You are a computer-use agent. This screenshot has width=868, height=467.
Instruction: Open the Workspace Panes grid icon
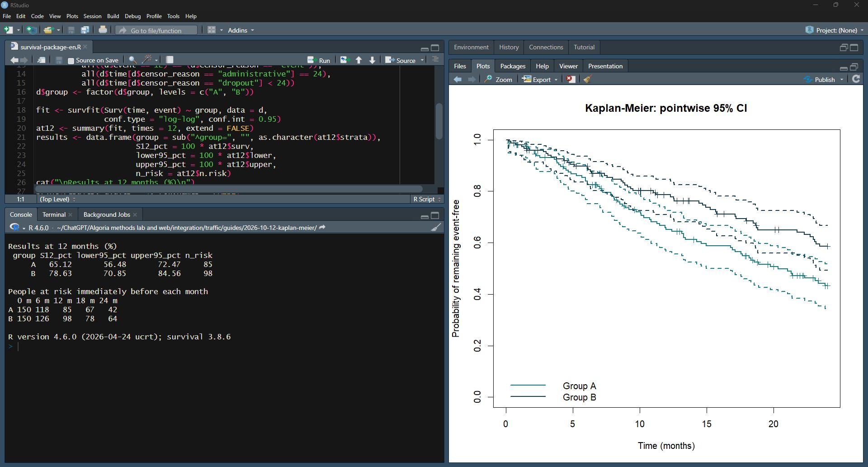211,30
